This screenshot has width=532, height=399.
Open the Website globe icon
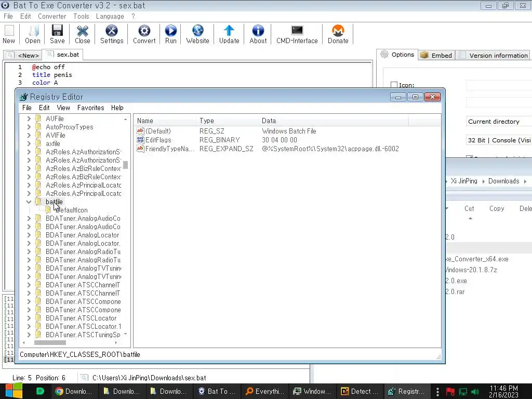click(x=198, y=34)
